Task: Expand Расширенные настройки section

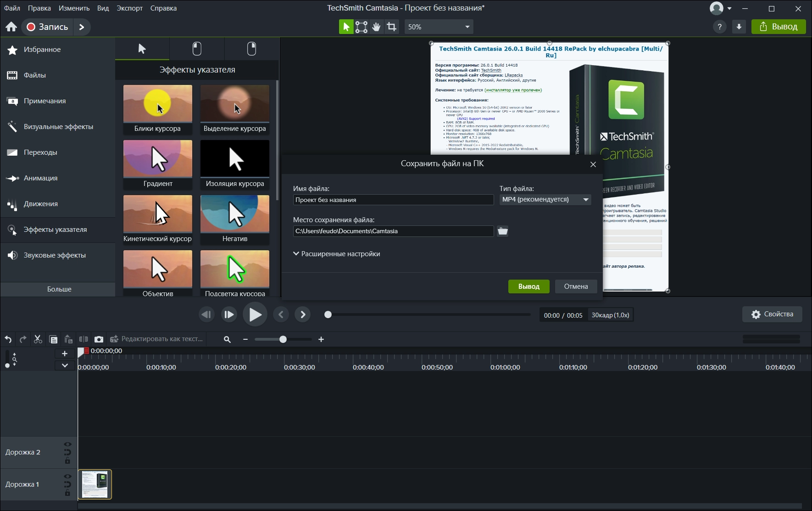Action: [337, 254]
